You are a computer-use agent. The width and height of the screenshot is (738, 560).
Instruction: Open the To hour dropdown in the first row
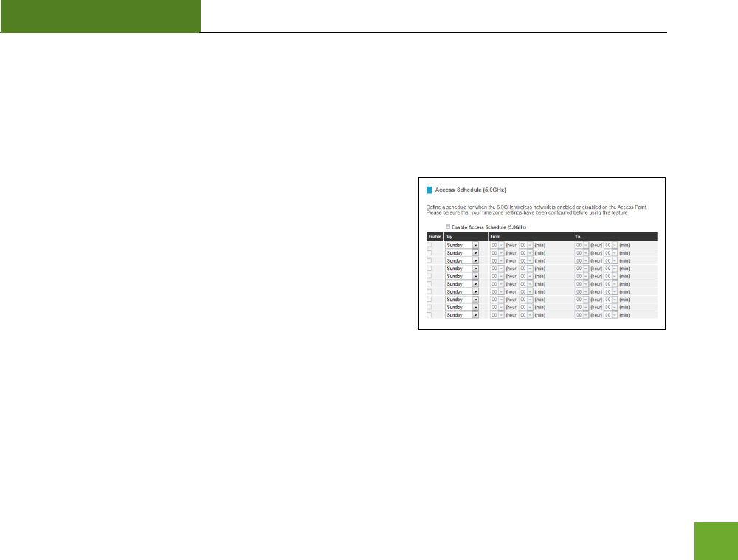coord(582,245)
